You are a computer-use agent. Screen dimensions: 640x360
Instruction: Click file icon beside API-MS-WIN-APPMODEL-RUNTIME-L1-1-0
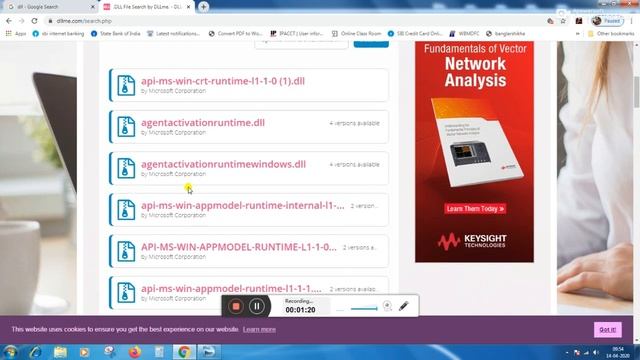tap(126, 251)
